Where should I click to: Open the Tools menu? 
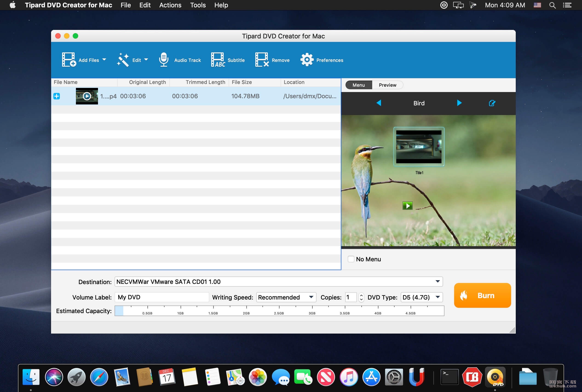pos(198,5)
